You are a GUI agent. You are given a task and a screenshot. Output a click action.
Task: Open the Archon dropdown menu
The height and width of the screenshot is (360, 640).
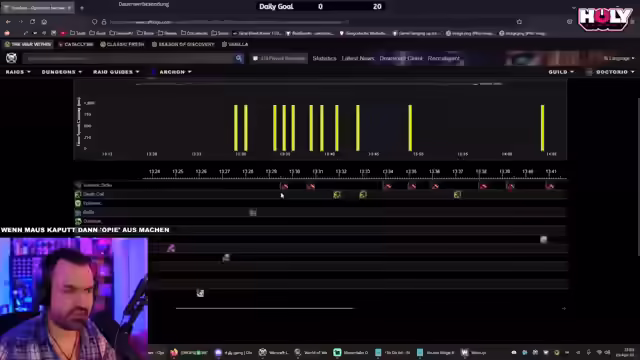pyautogui.click(x=176, y=72)
